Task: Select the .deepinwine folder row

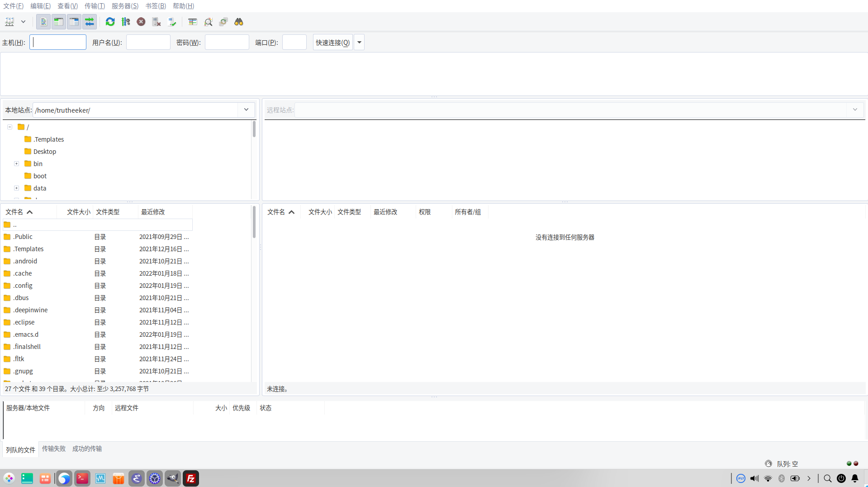Action: (x=98, y=310)
